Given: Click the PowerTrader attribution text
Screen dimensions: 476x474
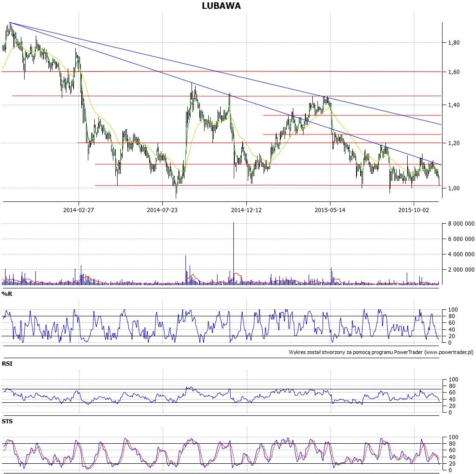Looking at the screenshot, I should 381,353.
